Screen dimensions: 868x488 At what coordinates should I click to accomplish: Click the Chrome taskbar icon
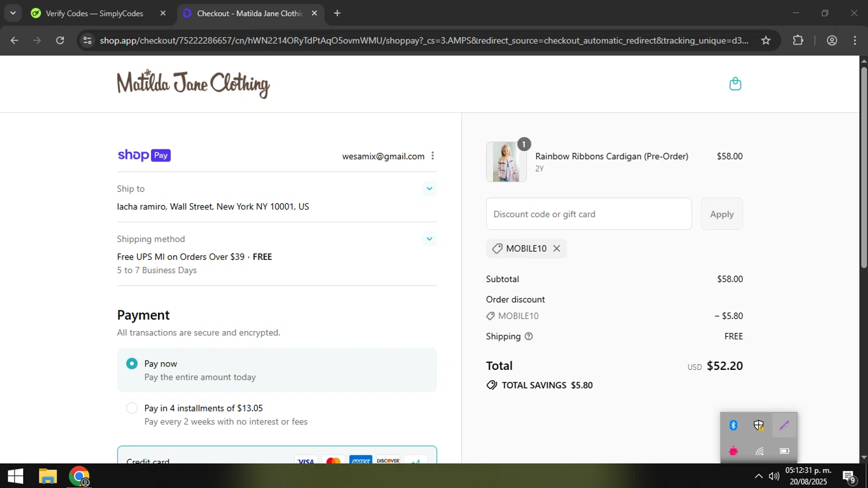click(79, 476)
